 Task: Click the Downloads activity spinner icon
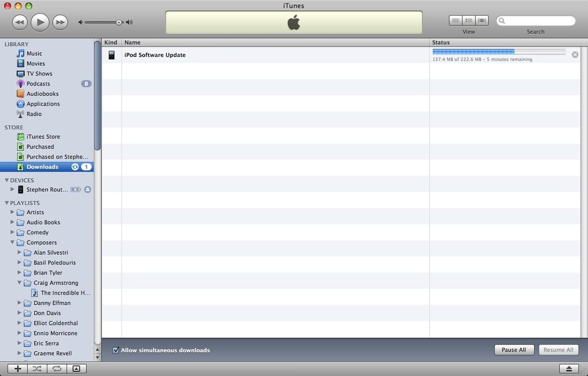coord(75,167)
